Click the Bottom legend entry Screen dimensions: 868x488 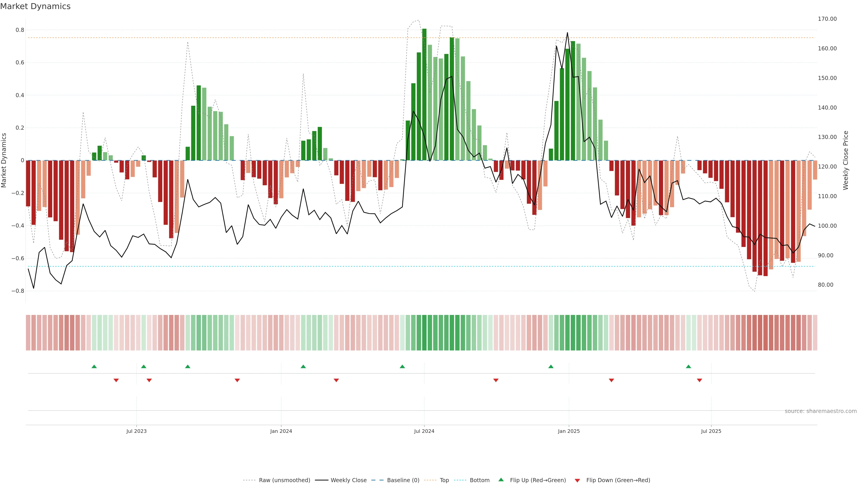[479, 480]
